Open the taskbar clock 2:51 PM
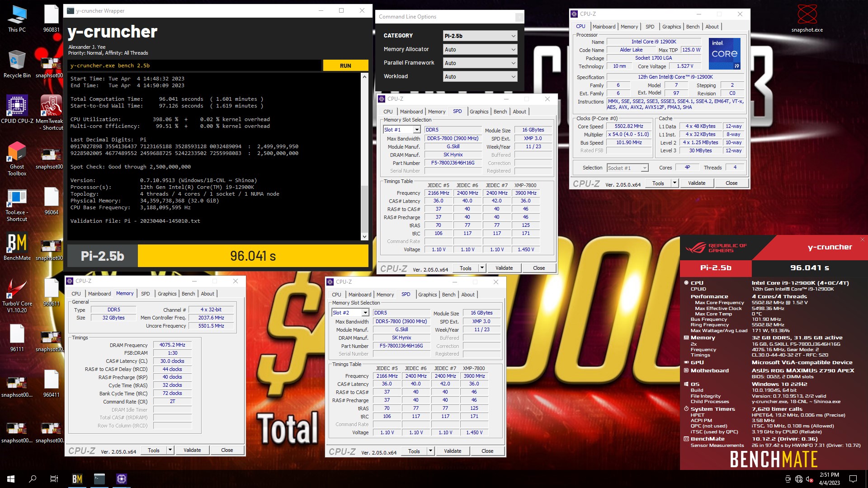868x488 pixels. [x=829, y=479]
